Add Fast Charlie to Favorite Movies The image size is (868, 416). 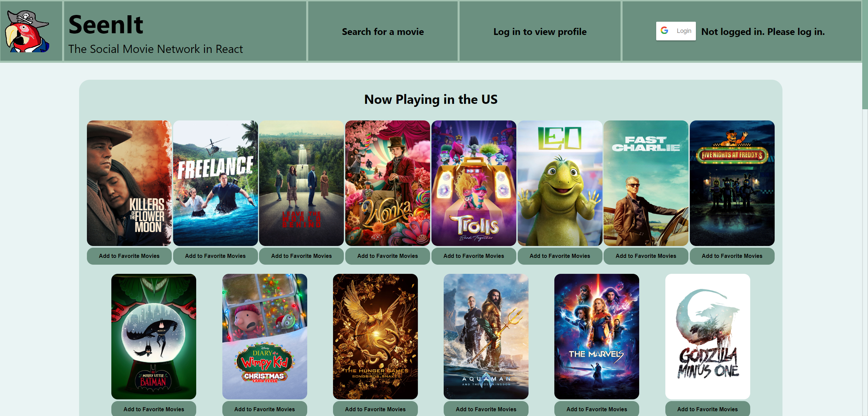(646, 256)
